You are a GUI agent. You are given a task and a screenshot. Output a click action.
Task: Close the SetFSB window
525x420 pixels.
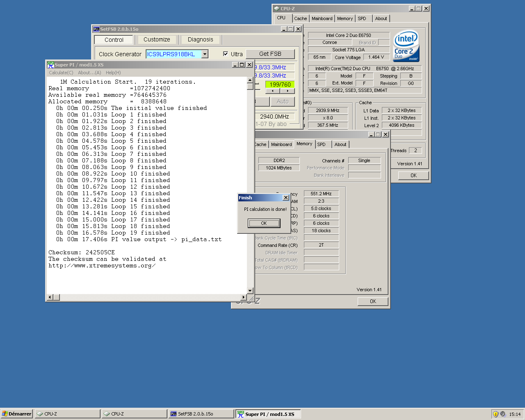coord(298,29)
